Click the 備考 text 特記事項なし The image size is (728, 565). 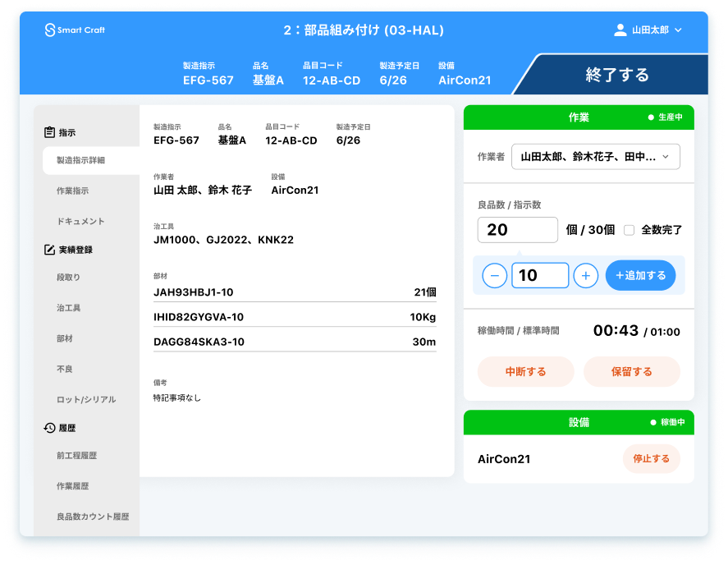(177, 398)
